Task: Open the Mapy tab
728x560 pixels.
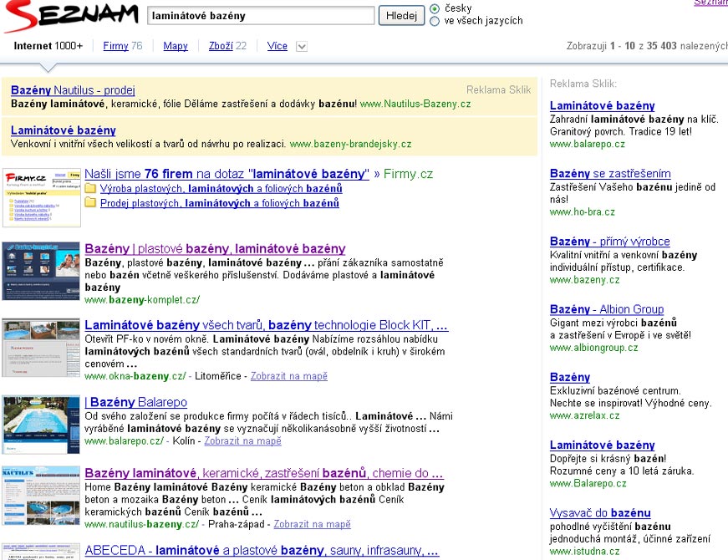Action: (176, 46)
